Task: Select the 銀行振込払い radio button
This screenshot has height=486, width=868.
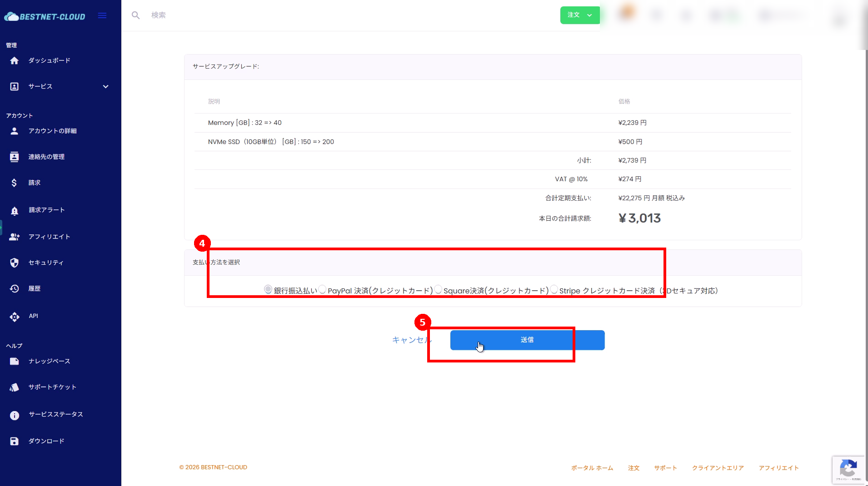Action: (268, 289)
